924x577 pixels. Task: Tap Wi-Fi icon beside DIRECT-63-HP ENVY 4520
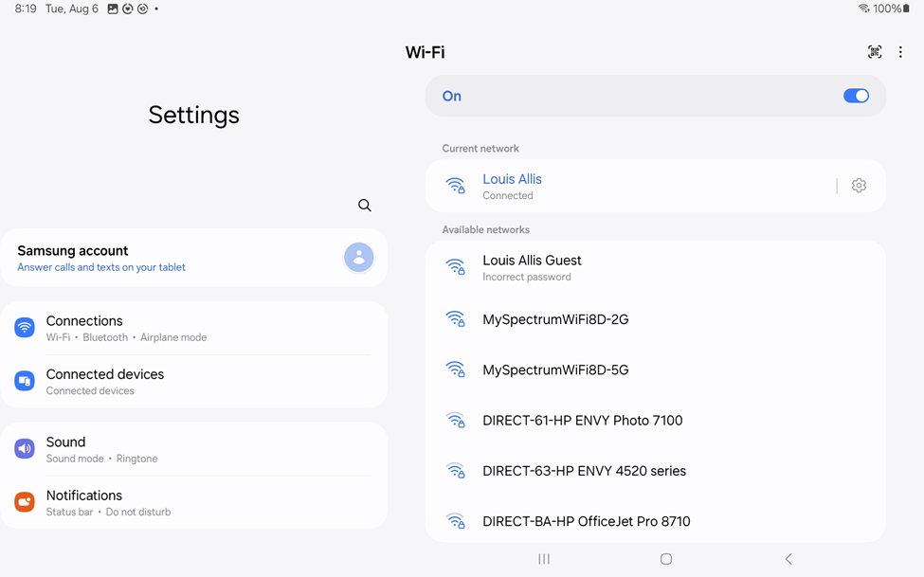click(x=456, y=471)
